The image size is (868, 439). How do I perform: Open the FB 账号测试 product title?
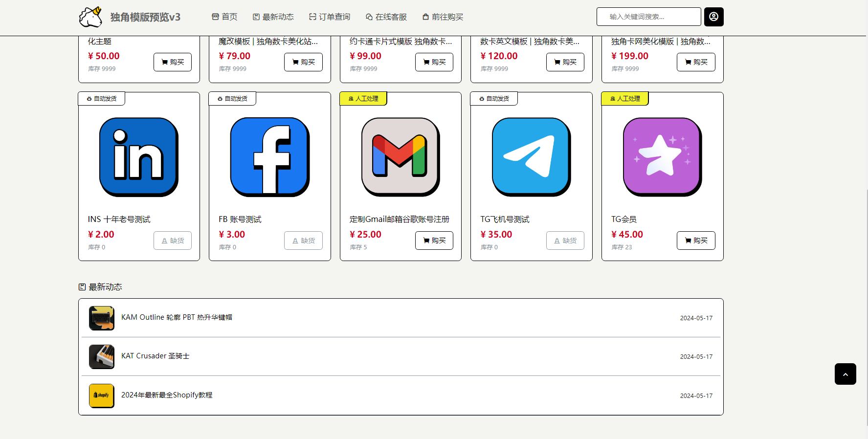(x=240, y=219)
